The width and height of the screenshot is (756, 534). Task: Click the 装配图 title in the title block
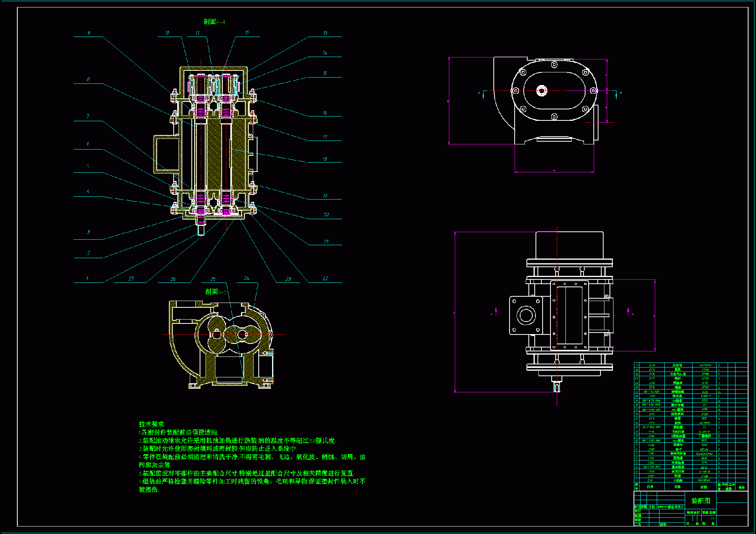[x=701, y=501]
